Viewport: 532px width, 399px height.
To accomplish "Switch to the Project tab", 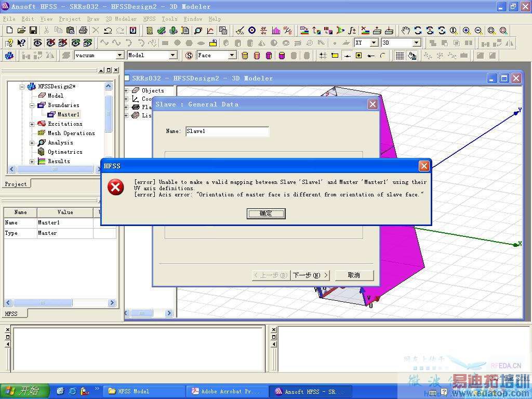I will pos(16,184).
